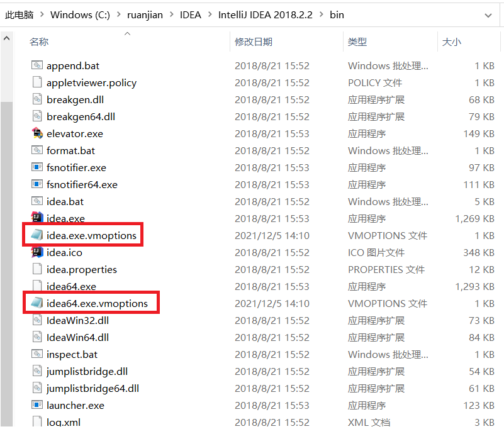This screenshot has width=504, height=429.
Task: Click the breakgen.dll file icon
Action: coord(37,99)
